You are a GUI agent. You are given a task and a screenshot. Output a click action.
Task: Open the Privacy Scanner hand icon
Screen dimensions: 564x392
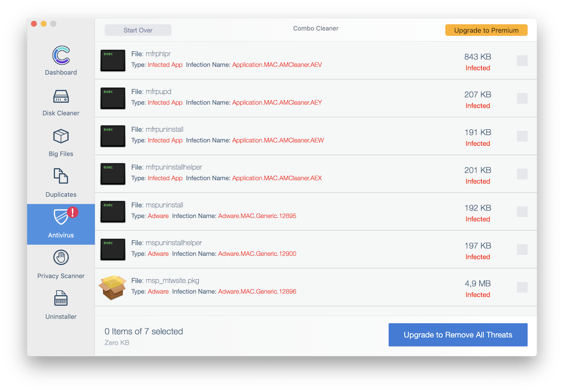click(61, 257)
